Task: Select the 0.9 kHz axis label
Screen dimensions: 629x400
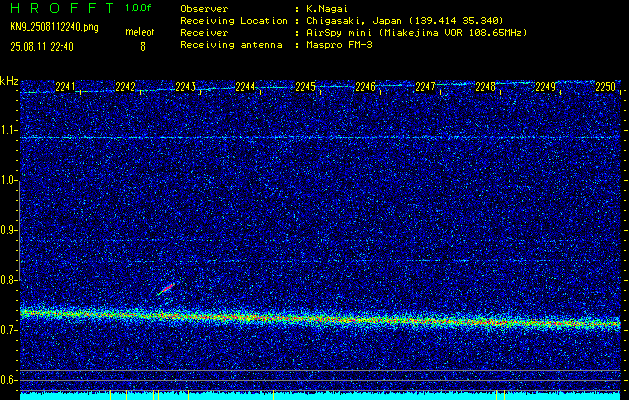Action: 9,230
